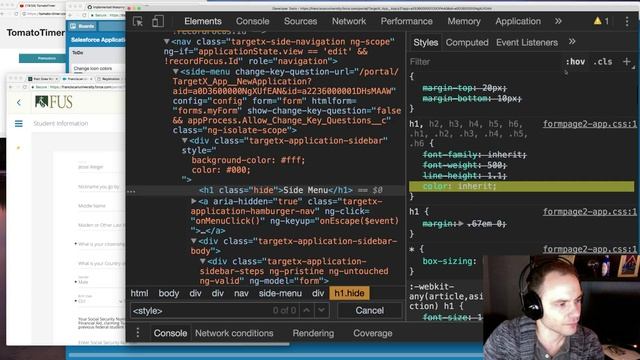Open formpage2-app.css link for h1 margin rule
This screenshot has width=640, height=360.
pos(589,211)
